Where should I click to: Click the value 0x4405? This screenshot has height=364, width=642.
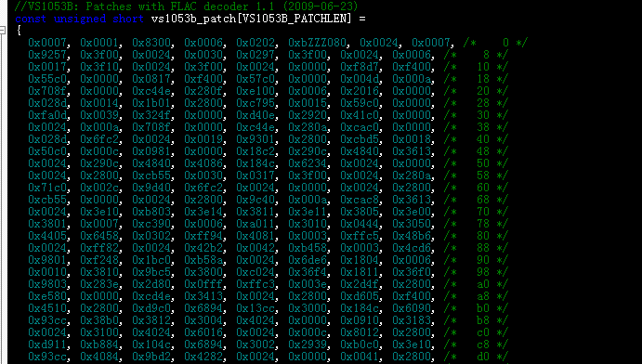pyautogui.click(x=47, y=236)
